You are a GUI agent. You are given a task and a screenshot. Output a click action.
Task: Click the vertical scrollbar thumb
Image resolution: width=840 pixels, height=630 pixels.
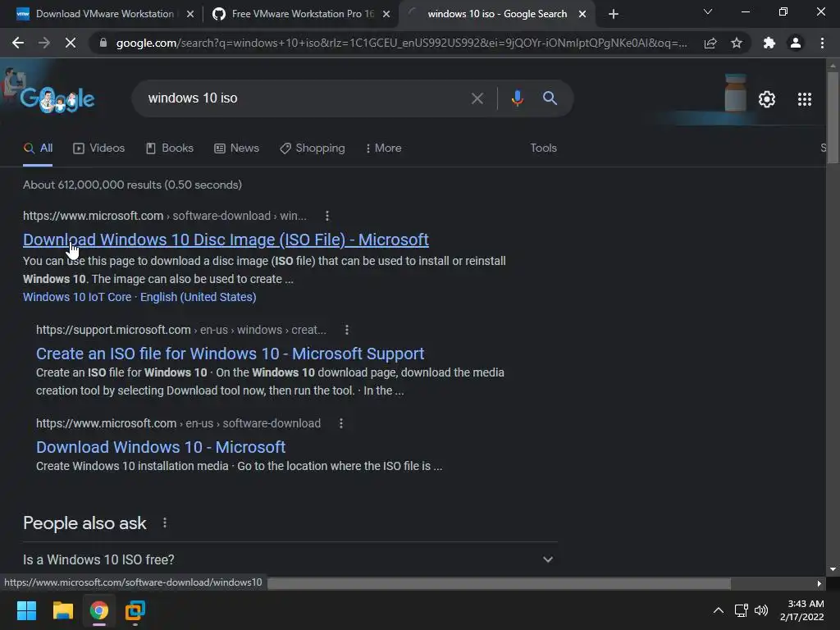tap(832, 118)
